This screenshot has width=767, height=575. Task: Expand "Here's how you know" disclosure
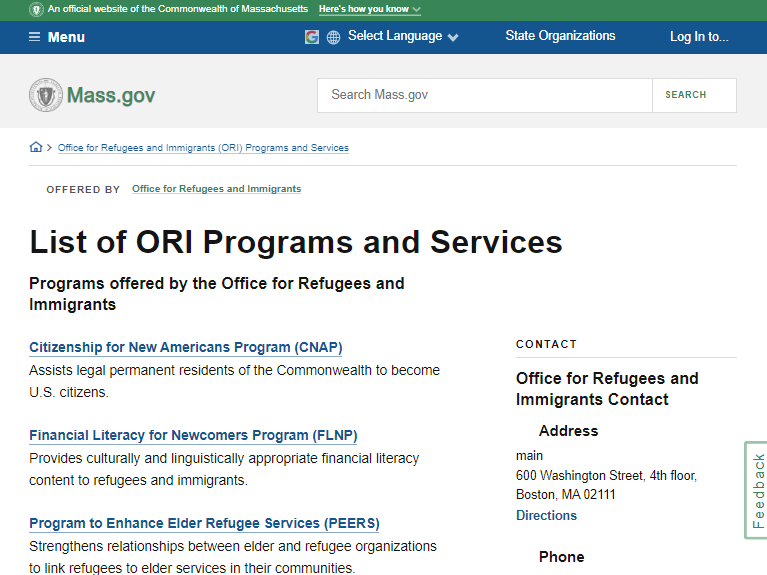pos(369,9)
